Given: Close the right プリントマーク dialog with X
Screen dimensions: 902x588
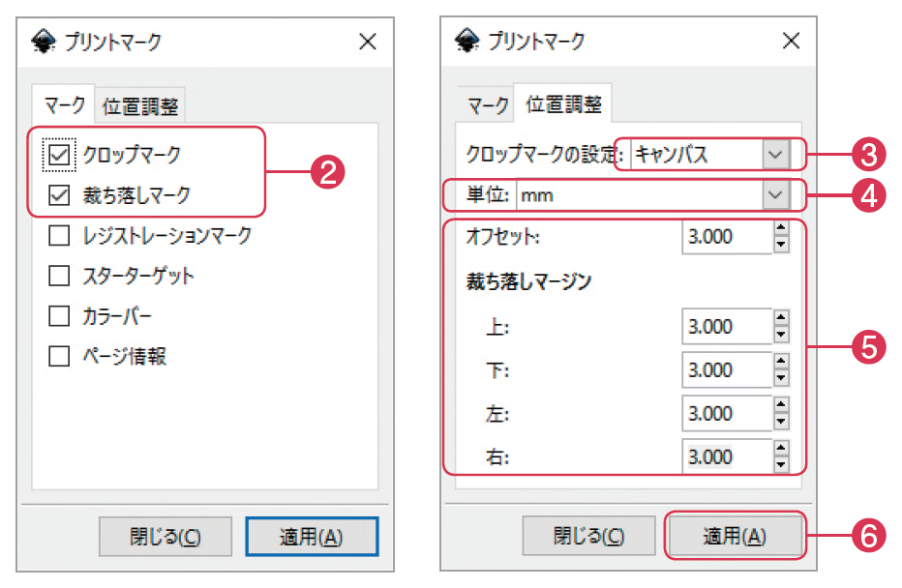Looking at the screenshot, I should pos(791,41).
